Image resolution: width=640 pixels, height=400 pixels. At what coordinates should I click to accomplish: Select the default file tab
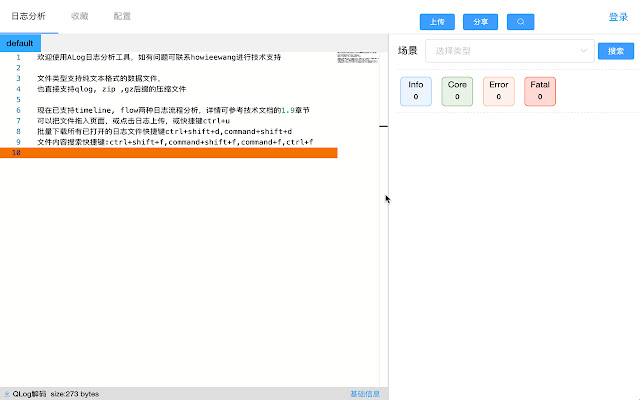point(20,43)
